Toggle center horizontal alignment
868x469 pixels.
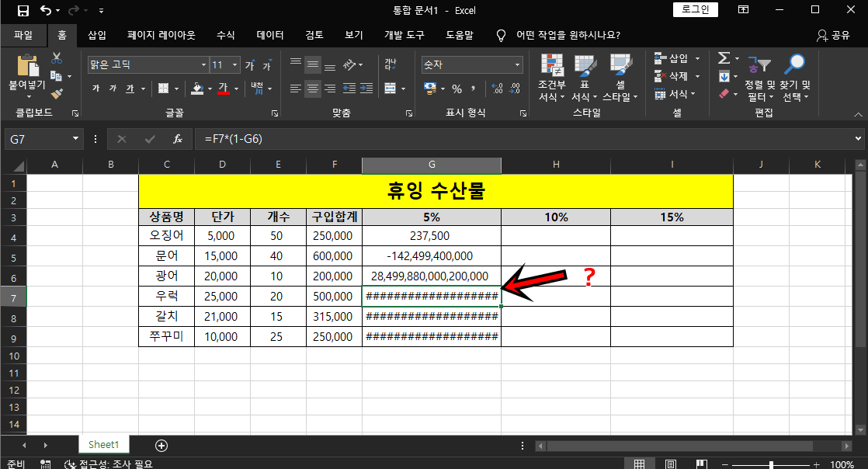pyautogui.click(x=313, y=89)
